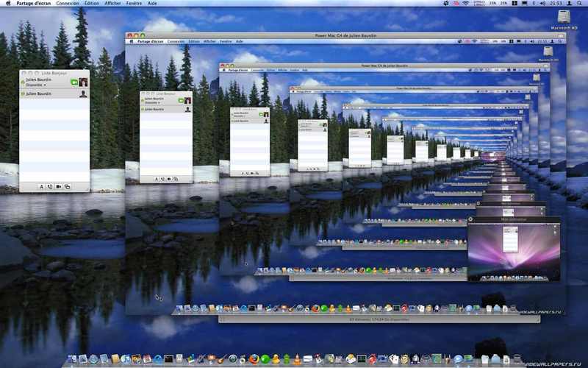Start audio chat from Bonjour list
The width and height of the screenshot is (588, 368).
[49, 187]
